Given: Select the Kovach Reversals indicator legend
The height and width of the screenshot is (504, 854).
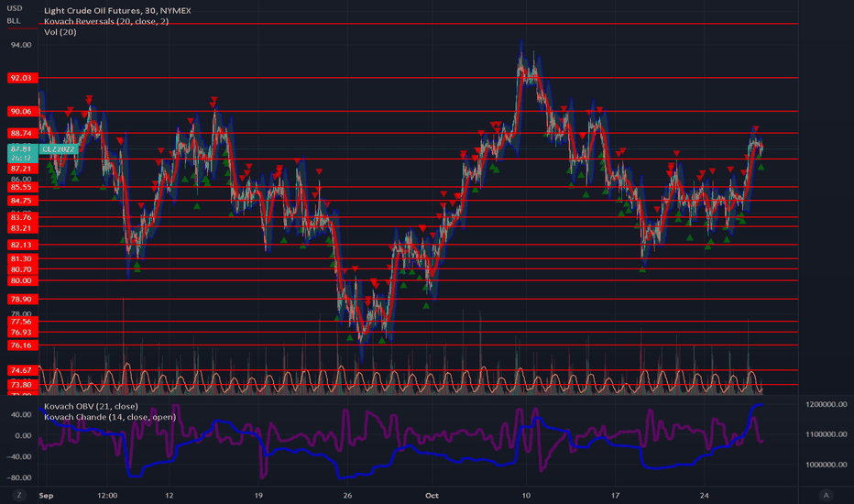Looking at the screenshot, I should point(106,21).
